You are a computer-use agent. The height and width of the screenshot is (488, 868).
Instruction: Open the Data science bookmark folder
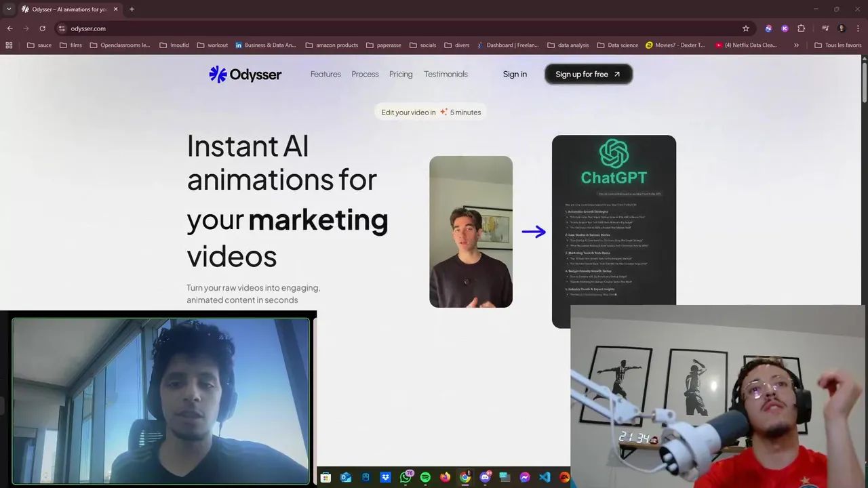pyautogui.click(x=618, y=45)
